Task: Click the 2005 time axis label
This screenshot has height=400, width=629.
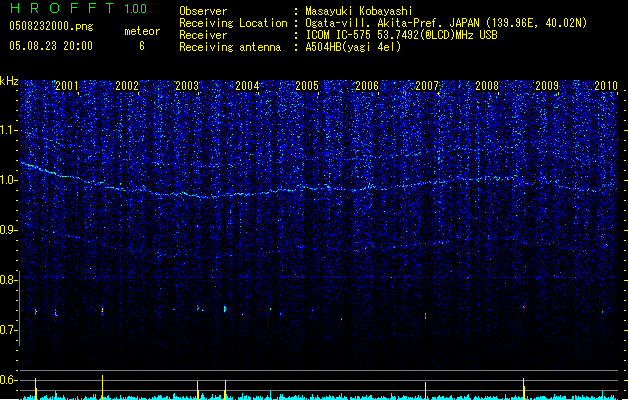Action: point(307,85)
